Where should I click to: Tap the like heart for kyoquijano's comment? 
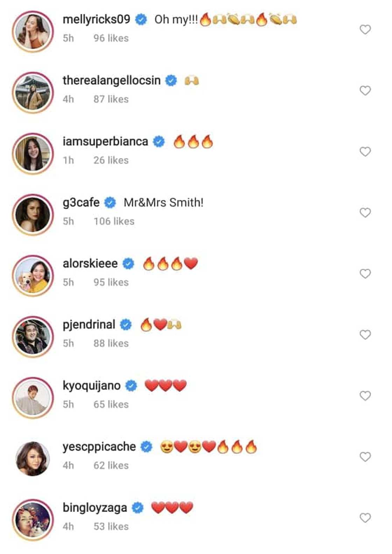[365, 396]
